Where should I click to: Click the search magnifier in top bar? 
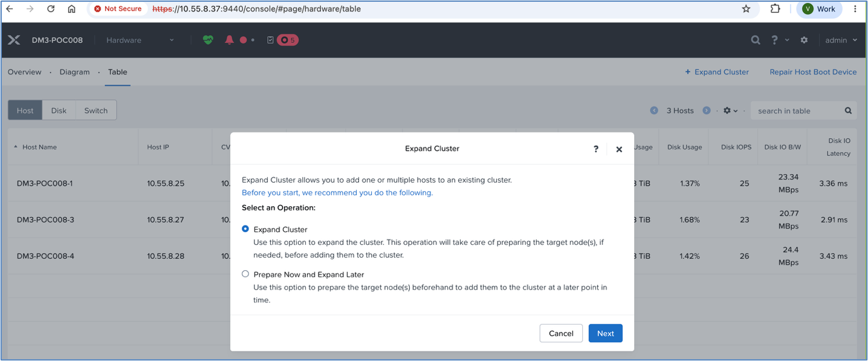tap(756, 40)
